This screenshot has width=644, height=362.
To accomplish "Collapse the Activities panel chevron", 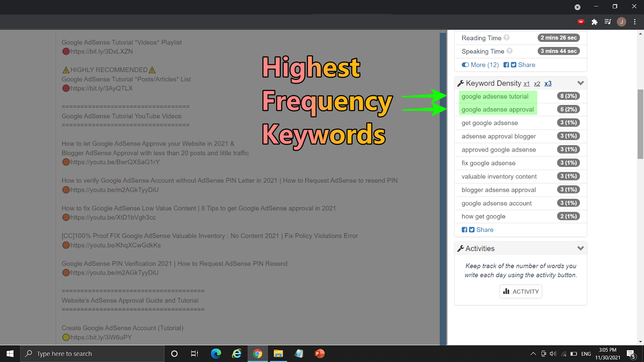I will [x=580, y=248].
